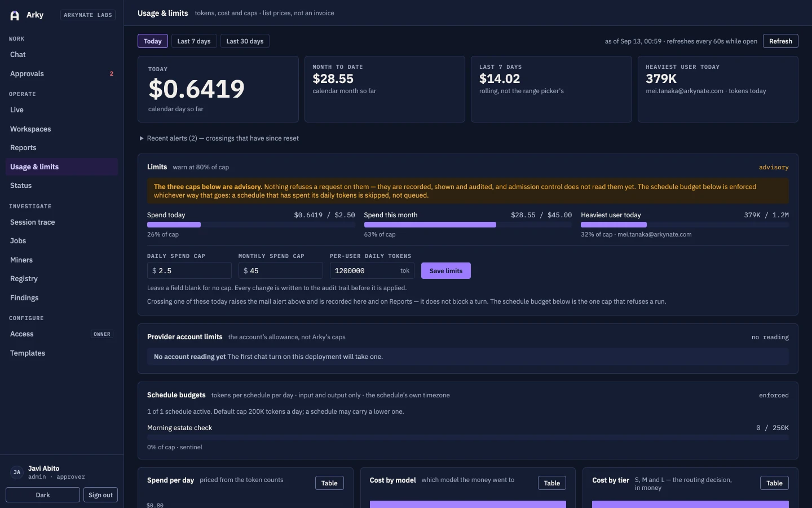The height and width of the screenshot is (508, 812).
Task: Open Access in the sidebar
Action: coord(61,334)
